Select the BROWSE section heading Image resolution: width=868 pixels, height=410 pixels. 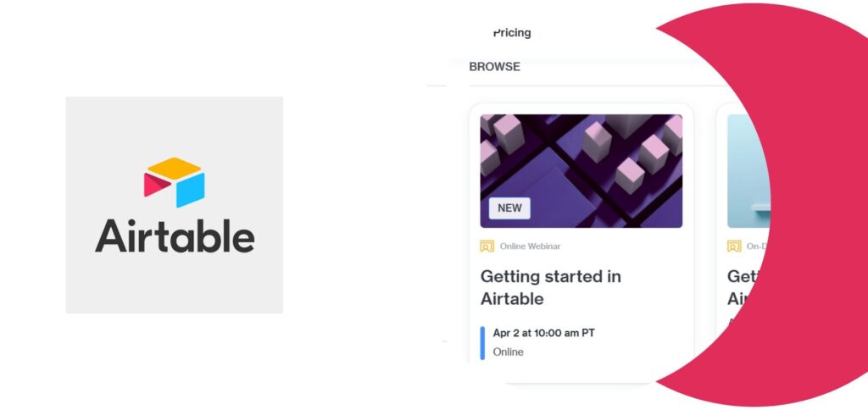(494, 66)
